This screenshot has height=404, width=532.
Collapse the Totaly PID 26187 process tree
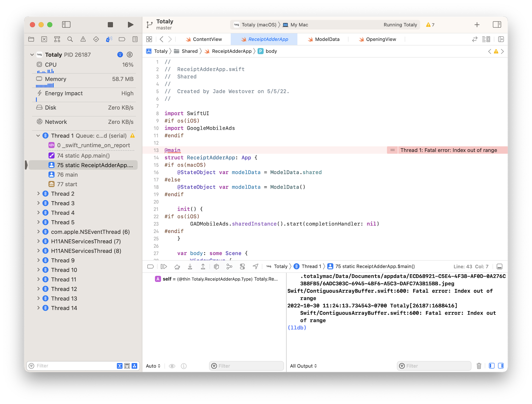pyautogui.click(x=32, y=55)
